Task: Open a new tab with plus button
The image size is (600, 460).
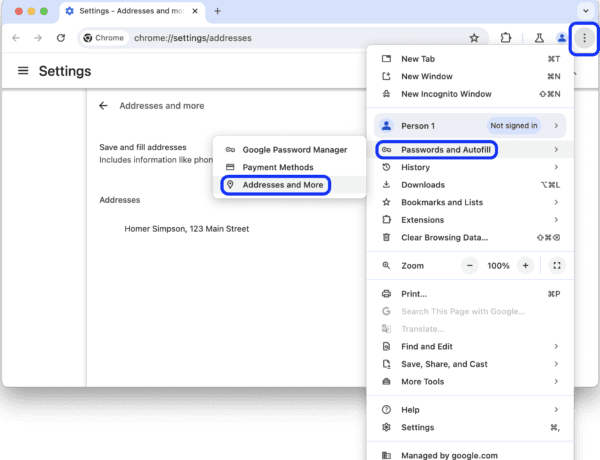Action: point(217,11)
